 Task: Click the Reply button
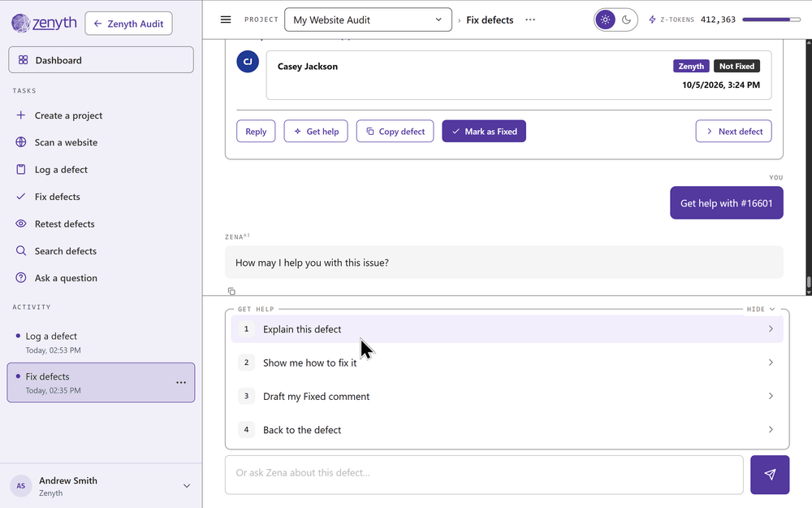256,131
